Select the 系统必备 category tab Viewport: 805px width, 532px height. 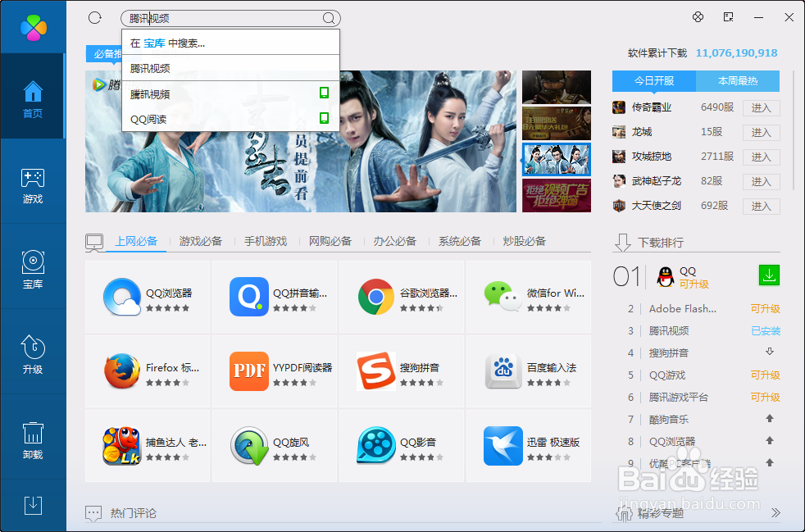[460, 241]
